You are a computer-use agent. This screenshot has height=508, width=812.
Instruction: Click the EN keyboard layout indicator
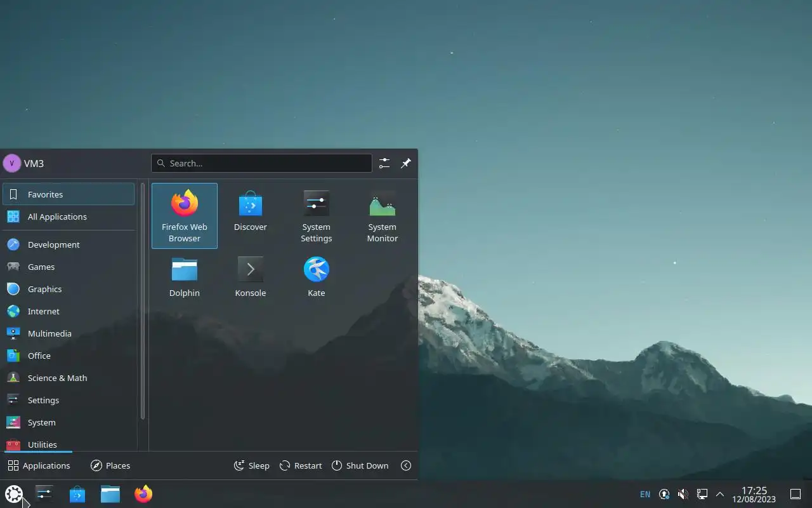pos(645,494)
